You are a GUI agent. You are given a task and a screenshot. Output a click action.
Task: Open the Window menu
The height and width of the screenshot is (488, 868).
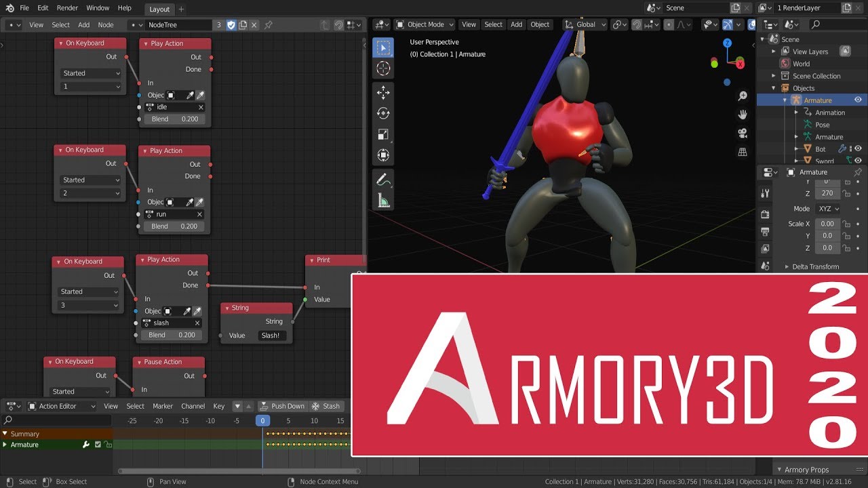[x=98, y=8]
